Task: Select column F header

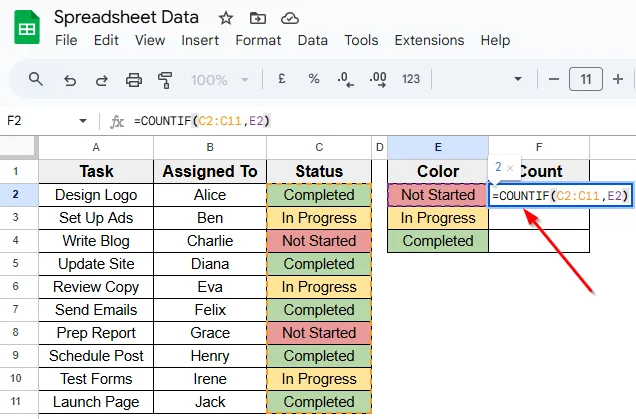Action: 539,147
